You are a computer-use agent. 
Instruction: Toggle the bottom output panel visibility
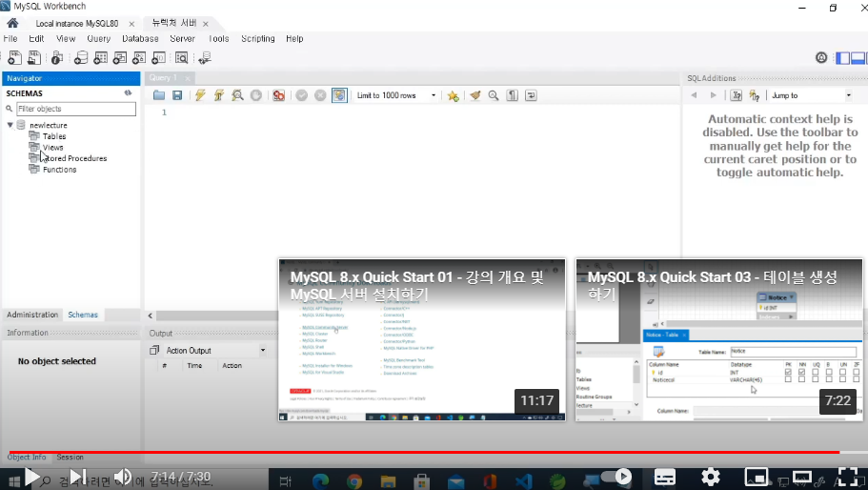click(x=858, y=57)
